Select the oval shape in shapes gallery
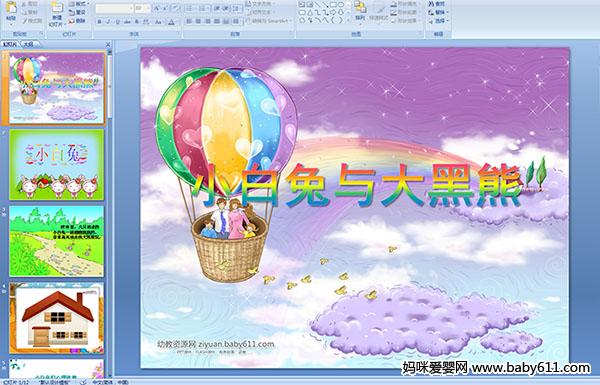Viewport: 600px width, 385px height. [x=340, y=5]
